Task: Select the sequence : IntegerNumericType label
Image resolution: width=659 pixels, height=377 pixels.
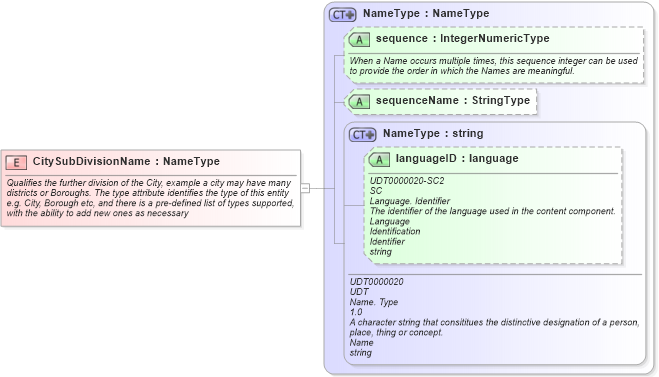Action: 462,38
